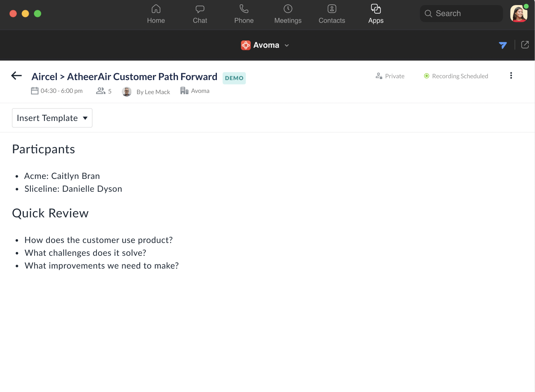Image resolution: width=535 pixels, height=392 pixels.
Task: Click the Acme: Caitlyn Bran bullet
Action: pos(62,176)
